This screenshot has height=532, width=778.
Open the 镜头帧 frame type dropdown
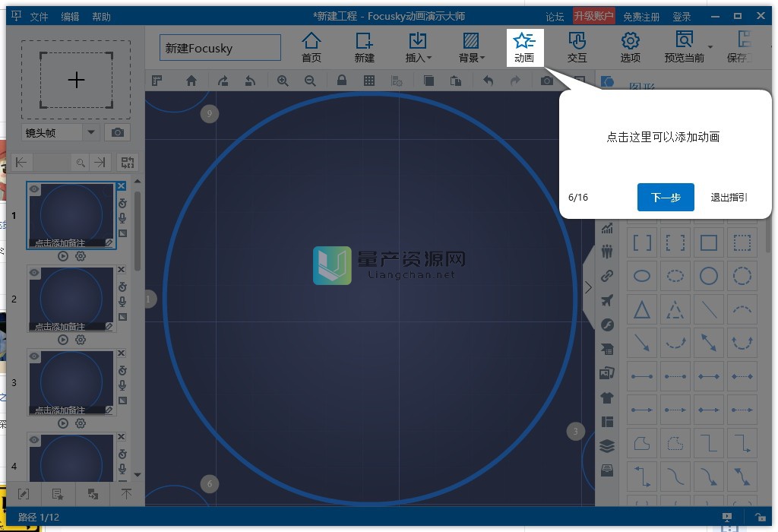click(x=91, y=132)
